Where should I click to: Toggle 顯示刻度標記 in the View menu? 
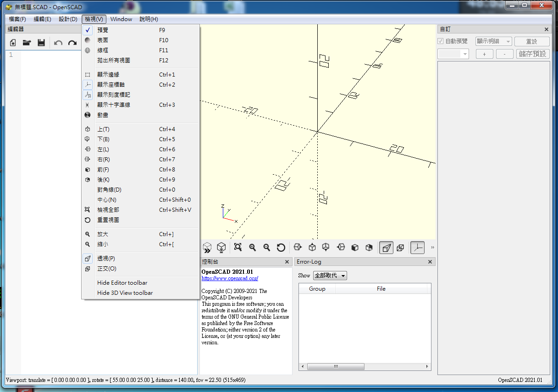140,94
